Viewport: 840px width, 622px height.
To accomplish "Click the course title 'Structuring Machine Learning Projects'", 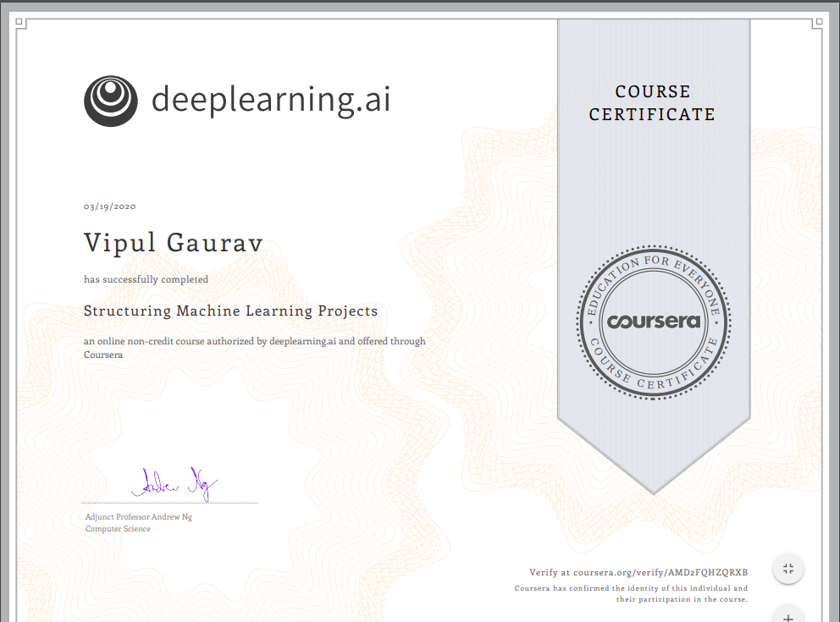I will click(x=231, y=311).
